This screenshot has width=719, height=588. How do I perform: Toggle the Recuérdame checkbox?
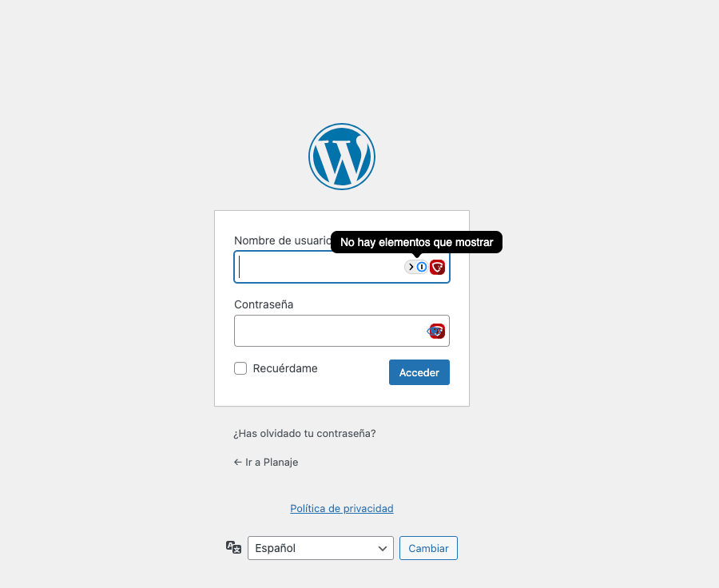point(240,368)
